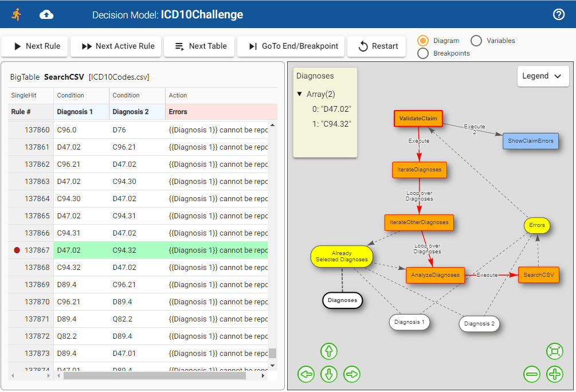The height and width of the screenshot is (392, 576).
Task: Pan diagram up with the up arrow
Action: 329,351
